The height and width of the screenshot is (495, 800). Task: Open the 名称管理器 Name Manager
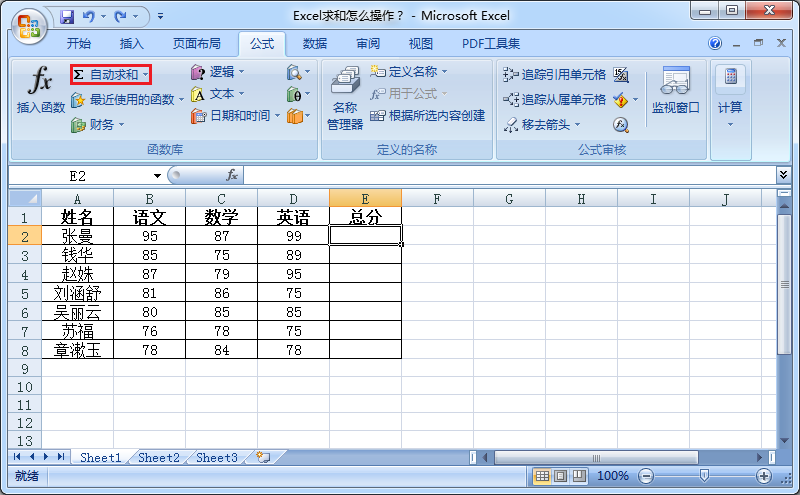pyautogui.click(x=345, y=98)
